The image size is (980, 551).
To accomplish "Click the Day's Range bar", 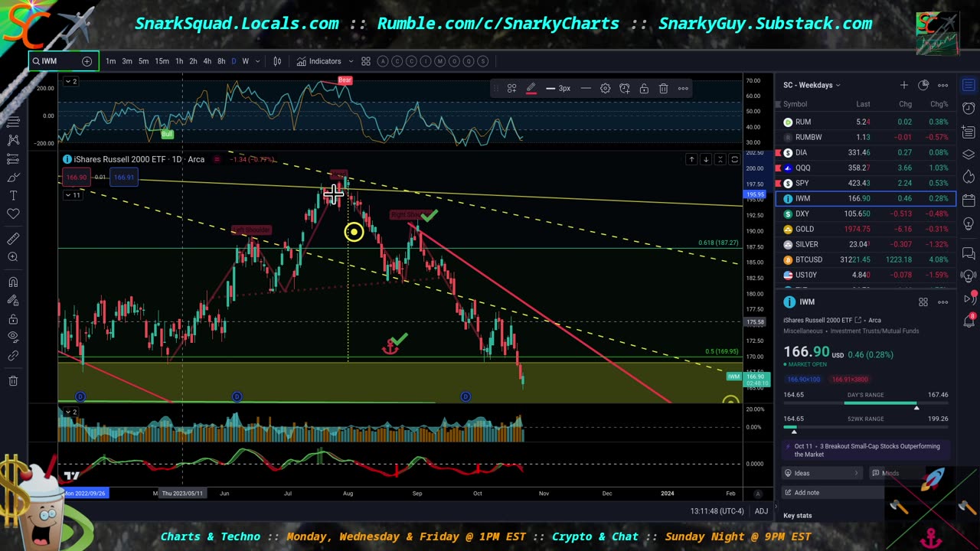I will [865, 403].
